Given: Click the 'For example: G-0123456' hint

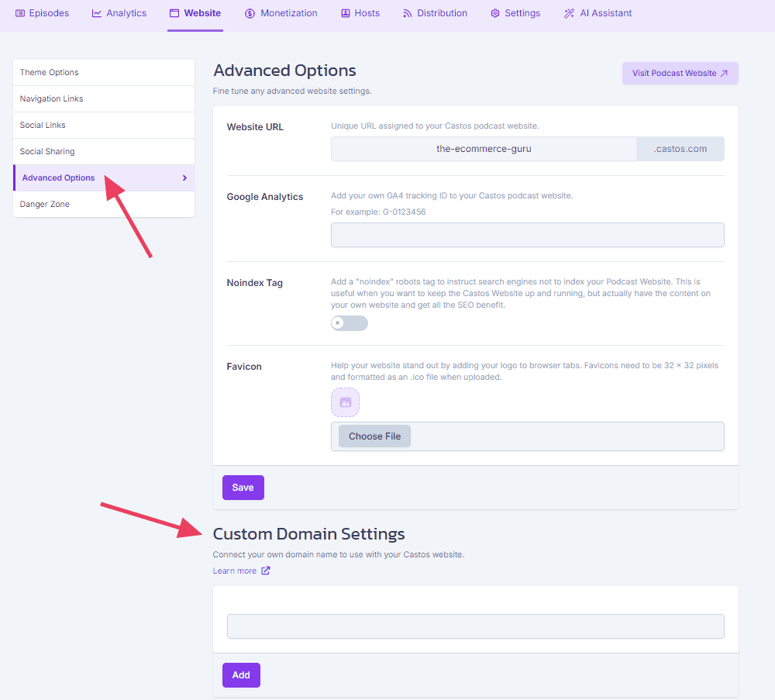Looking at the screenshot, I should pos(378,212).
